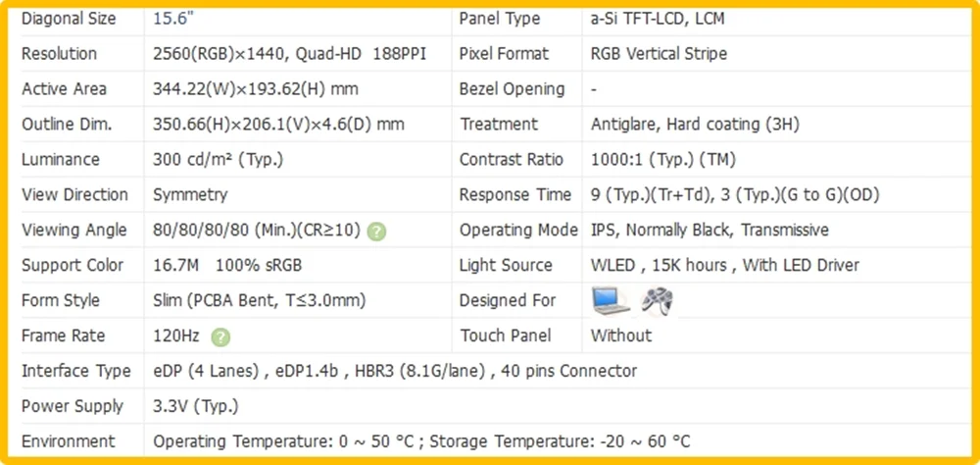Click the 1000:1 contrast ratio value
980x465 pixels.
(663, 160)
